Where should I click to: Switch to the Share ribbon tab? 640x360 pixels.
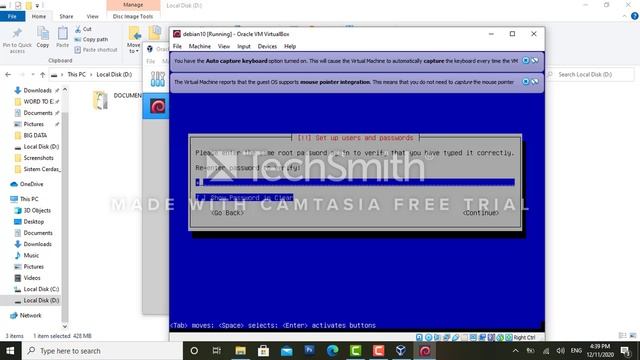click(66, 16)
